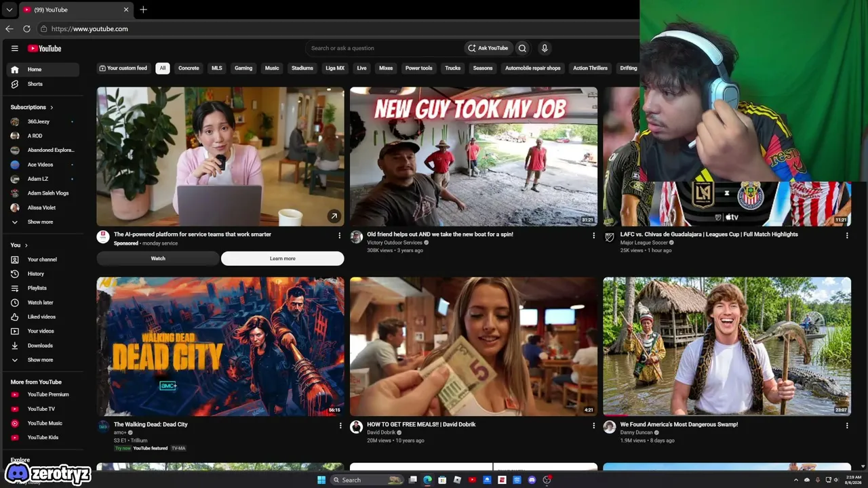Open Your channel

point(43,260)
